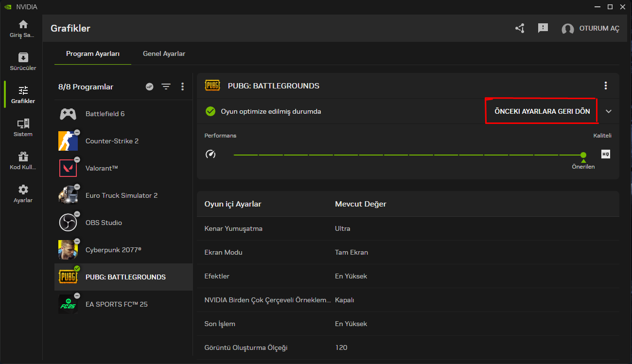This screenshot has width=632, height=364.
Task: Click OTURUM AÇ to sign in
Action: 599,29
